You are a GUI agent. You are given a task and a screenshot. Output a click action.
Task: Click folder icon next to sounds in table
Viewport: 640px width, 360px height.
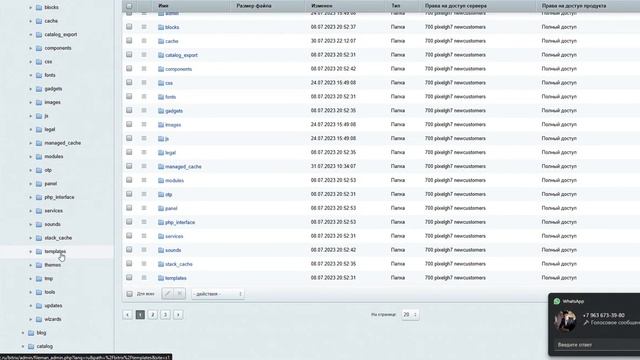click(x=161, y=250)
